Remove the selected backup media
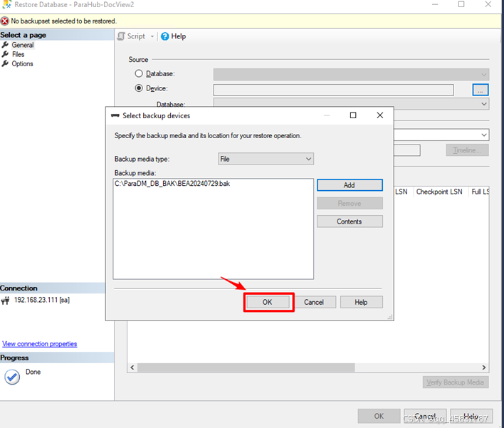The height and width of the screenshot is (428, 504). pos(350,203)
